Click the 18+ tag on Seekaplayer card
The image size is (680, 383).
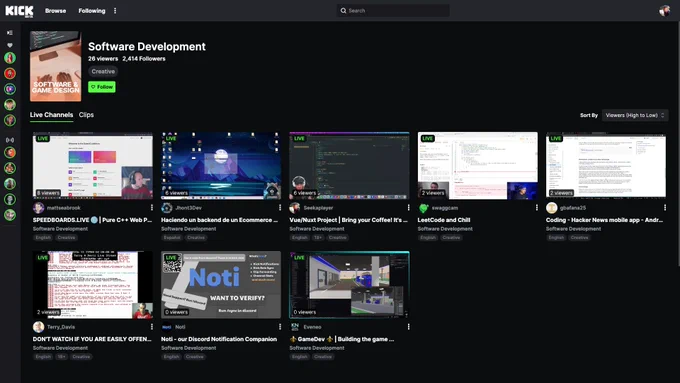click(x=318, y=237)
